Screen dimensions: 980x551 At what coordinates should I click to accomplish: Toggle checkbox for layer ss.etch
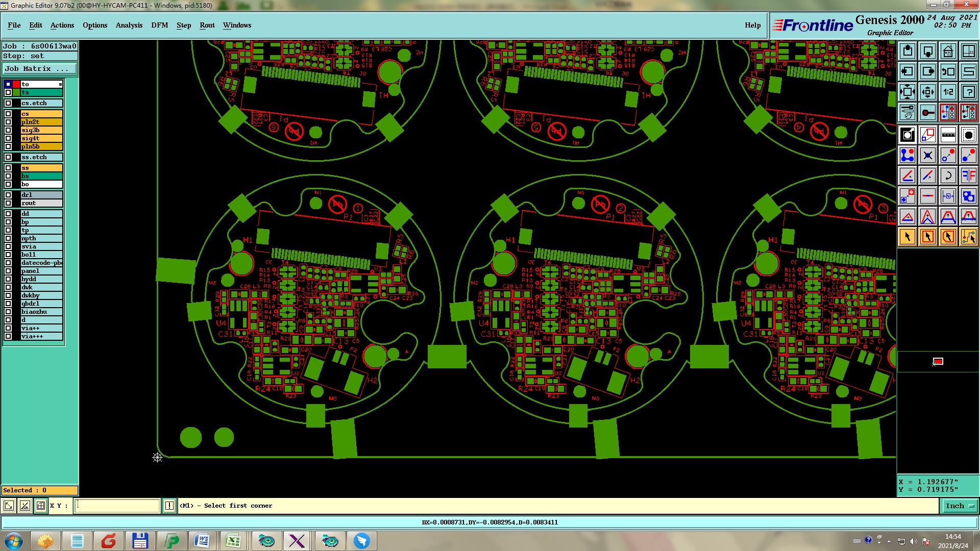click(x=8, y=157)
